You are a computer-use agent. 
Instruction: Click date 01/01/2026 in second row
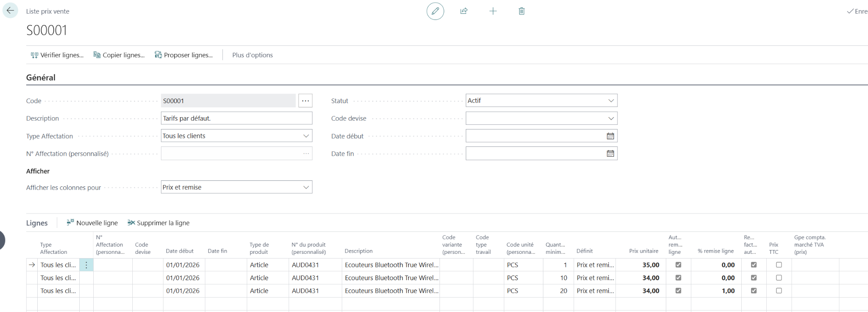[183, 278]
